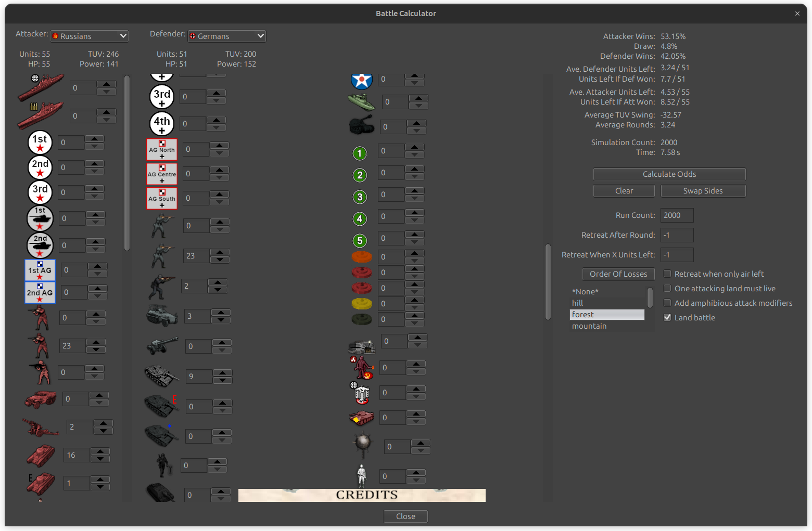Click the green numbered 3 marker icon

tap(360, 197)
